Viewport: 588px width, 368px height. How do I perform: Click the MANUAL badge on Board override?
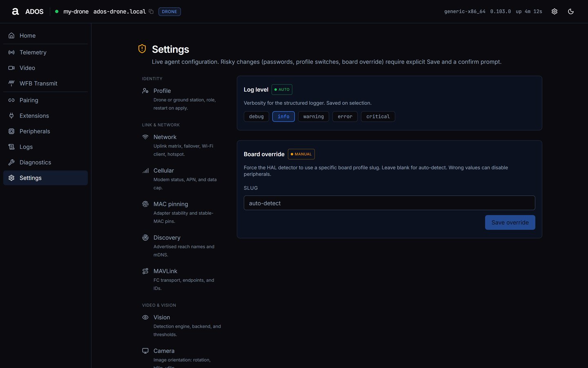(x=301, y=154)
